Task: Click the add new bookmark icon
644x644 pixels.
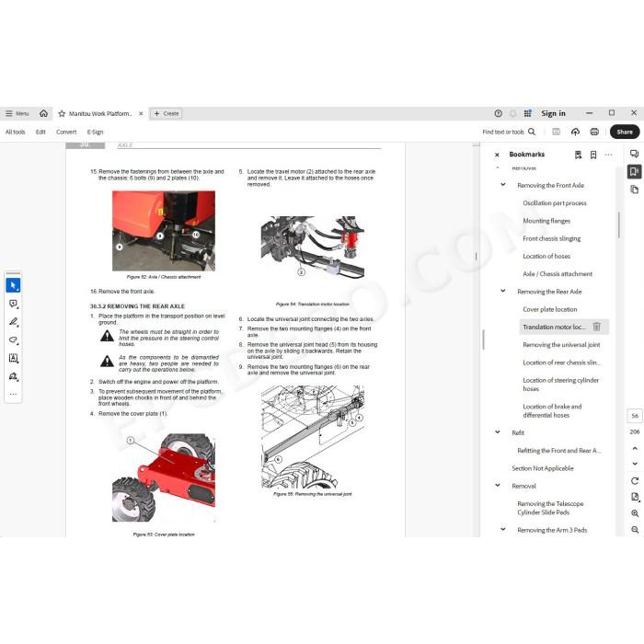Action: tap(593, 155)
